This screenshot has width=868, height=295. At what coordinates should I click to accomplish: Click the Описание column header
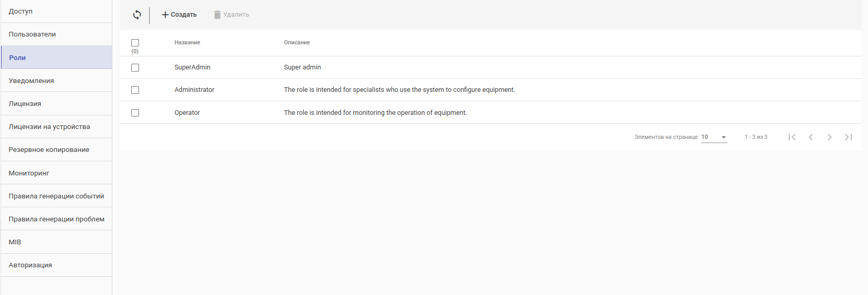pos(297,43)
